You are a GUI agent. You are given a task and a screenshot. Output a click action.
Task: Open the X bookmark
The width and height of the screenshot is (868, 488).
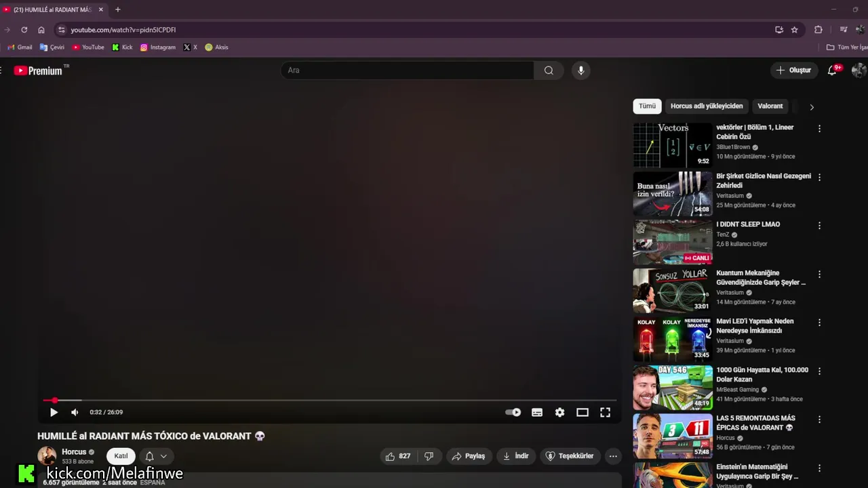191,47
